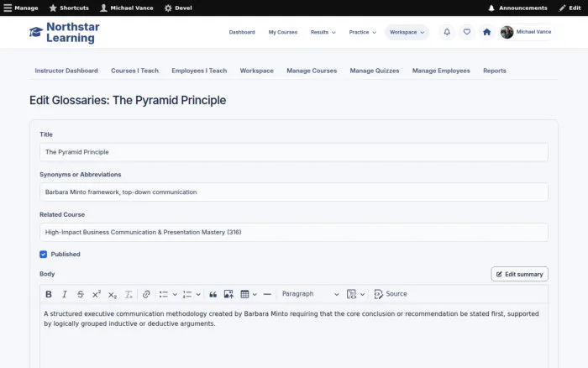Expand the Results dropdown menu
Viewport: 588px width, 368px height.
(323, 32)
